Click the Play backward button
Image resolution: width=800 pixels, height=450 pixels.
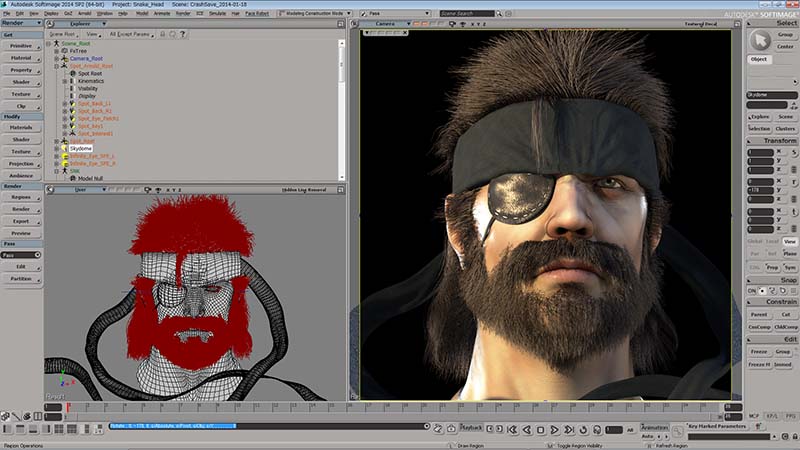(527, 430)
